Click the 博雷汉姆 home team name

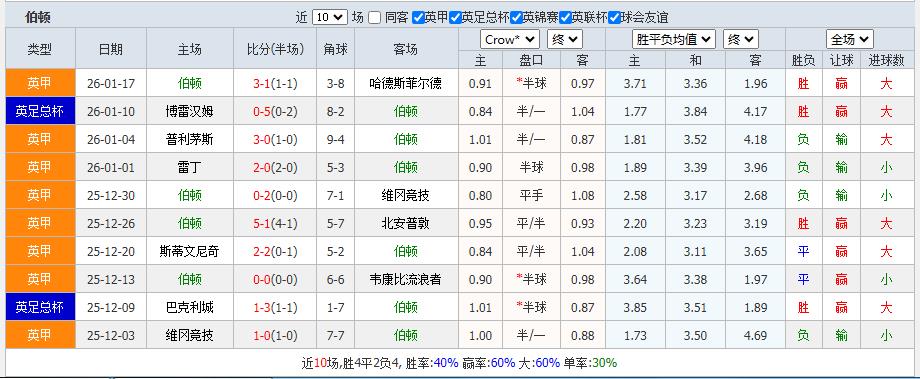coord(190,111)
